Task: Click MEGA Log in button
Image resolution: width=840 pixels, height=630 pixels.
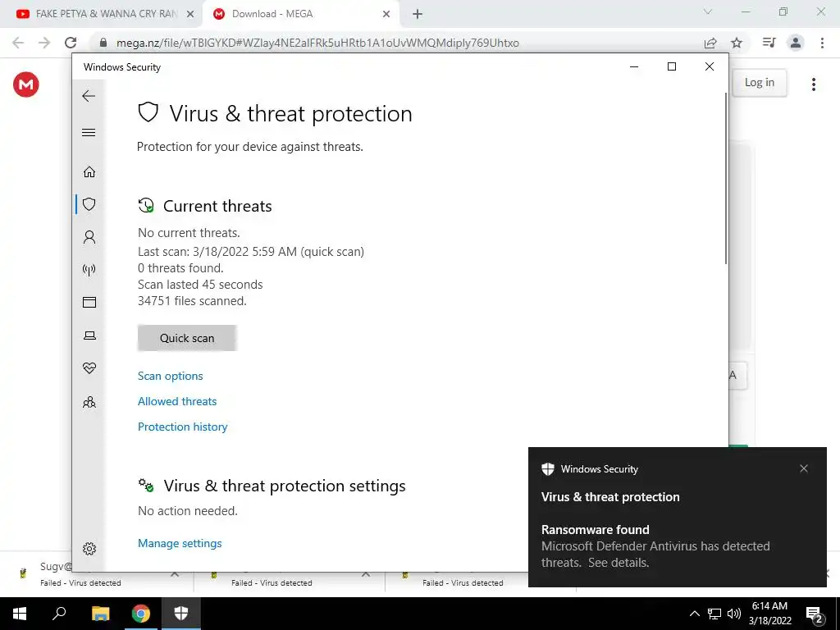Action: [759, 83]
